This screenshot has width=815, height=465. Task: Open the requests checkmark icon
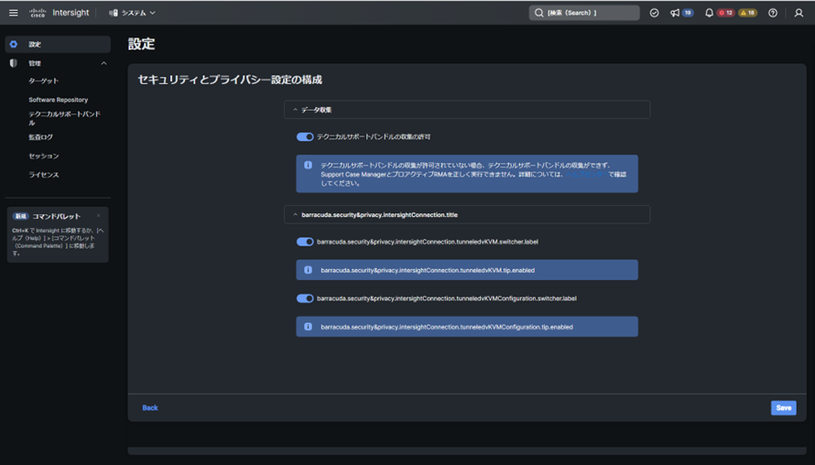(x=654, y=13)
